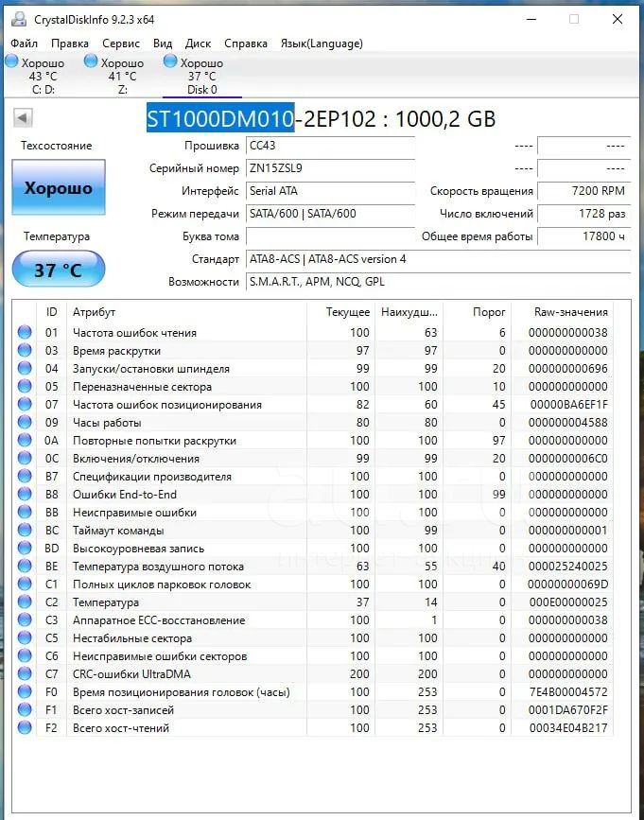This screenshot has height=820, width=644.
Task: Click the transfer mode field SATA/600 | SATA/600
Action: tap(330, 214)
